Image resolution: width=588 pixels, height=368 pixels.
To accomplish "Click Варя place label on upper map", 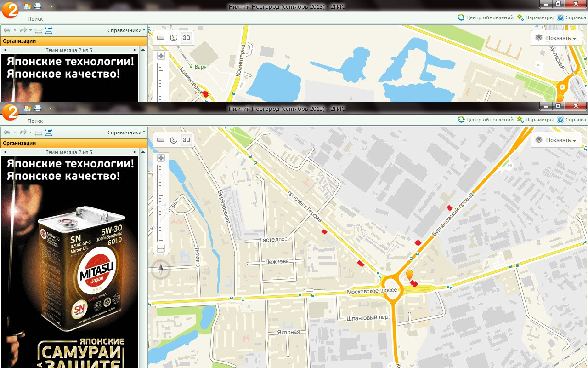I will 200,67.
